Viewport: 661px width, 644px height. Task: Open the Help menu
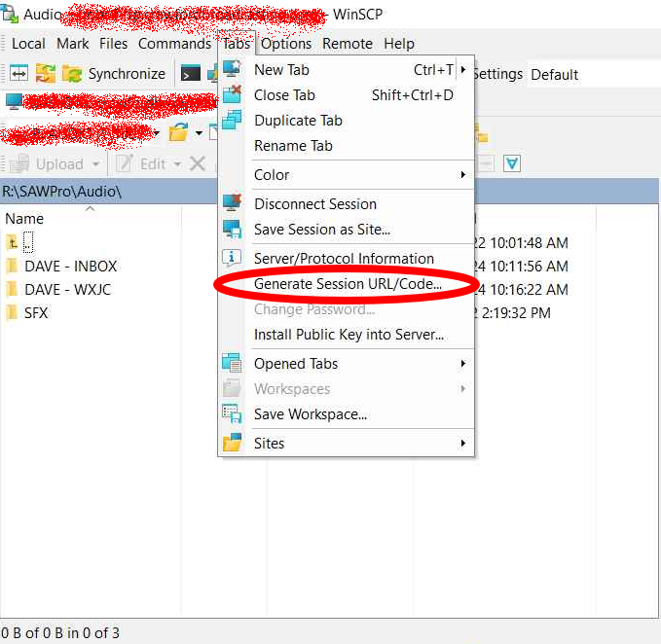point(399,44)
